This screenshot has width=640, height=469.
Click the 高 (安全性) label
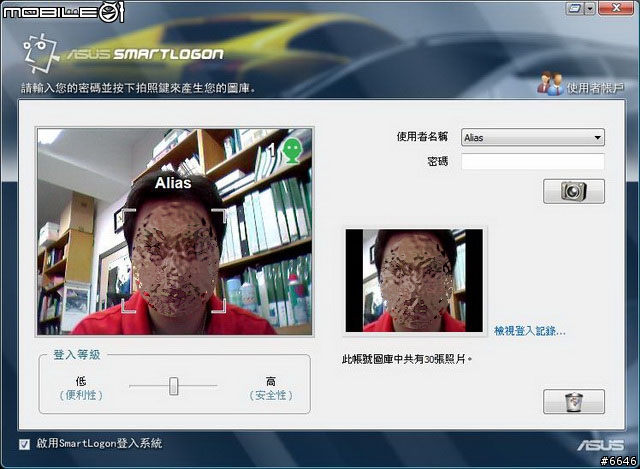point(271,388)
